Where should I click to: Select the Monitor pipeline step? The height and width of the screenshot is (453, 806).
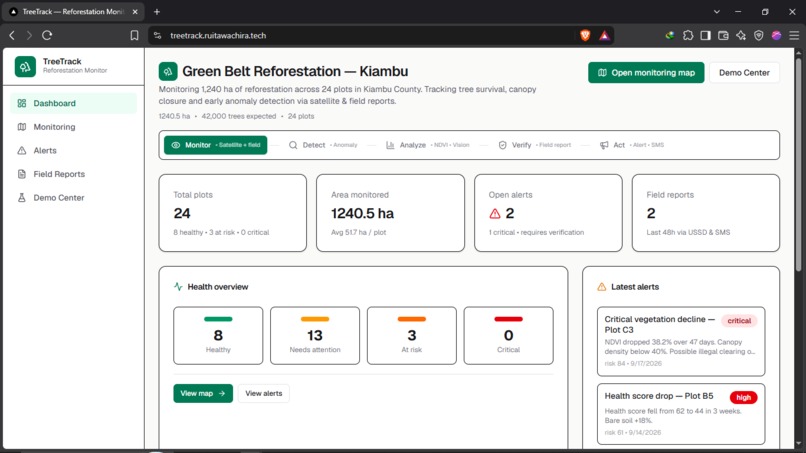pyautogui.click(x=215, y=145)
